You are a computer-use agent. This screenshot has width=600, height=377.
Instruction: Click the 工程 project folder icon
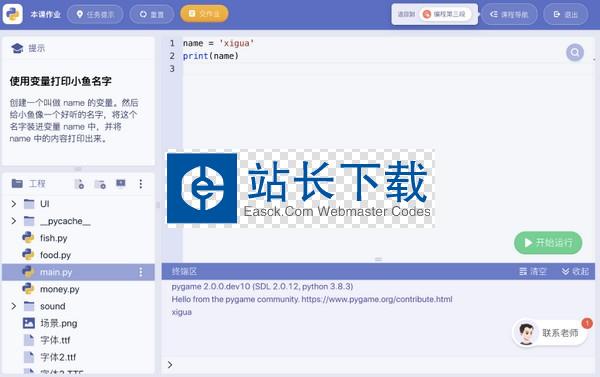17,184
